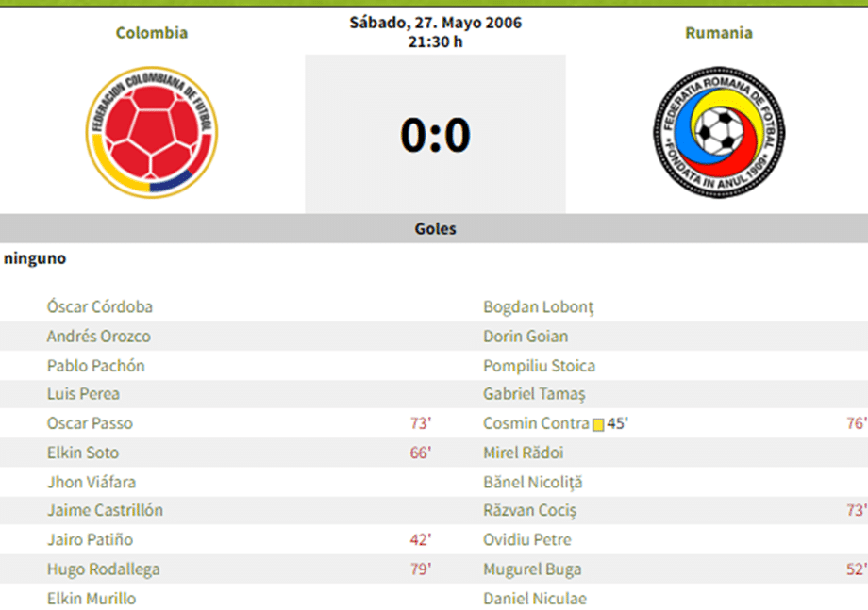Click the yellow card icon beside Cosmin Contra

point(598,424)
